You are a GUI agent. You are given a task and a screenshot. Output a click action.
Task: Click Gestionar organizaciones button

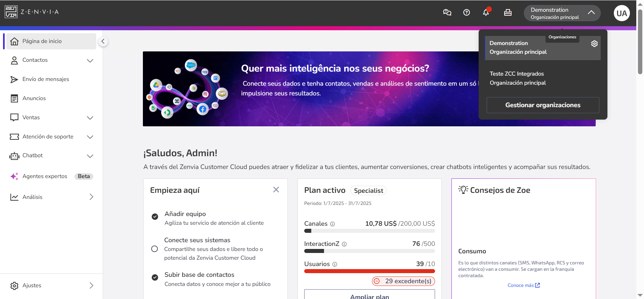(543, 105)
